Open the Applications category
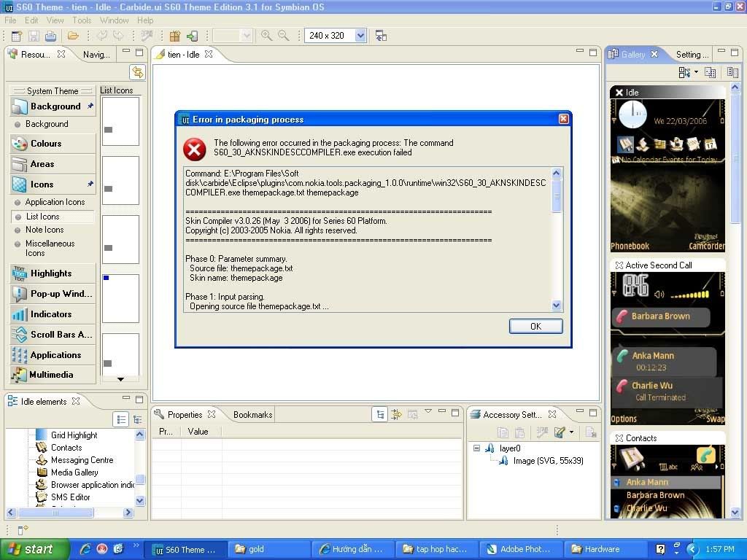The height and width of the screenshot is (560, 747). coord(53,355)
